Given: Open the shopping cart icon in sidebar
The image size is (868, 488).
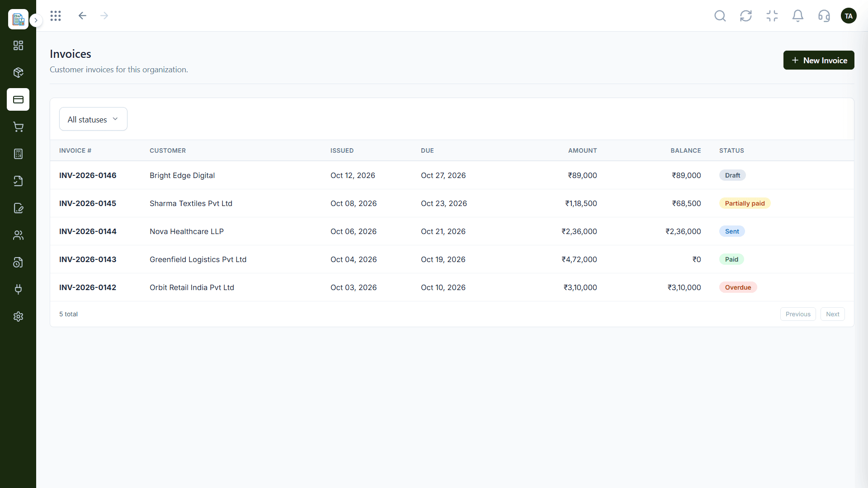Looking at the screenshot, I should (18, 127).
